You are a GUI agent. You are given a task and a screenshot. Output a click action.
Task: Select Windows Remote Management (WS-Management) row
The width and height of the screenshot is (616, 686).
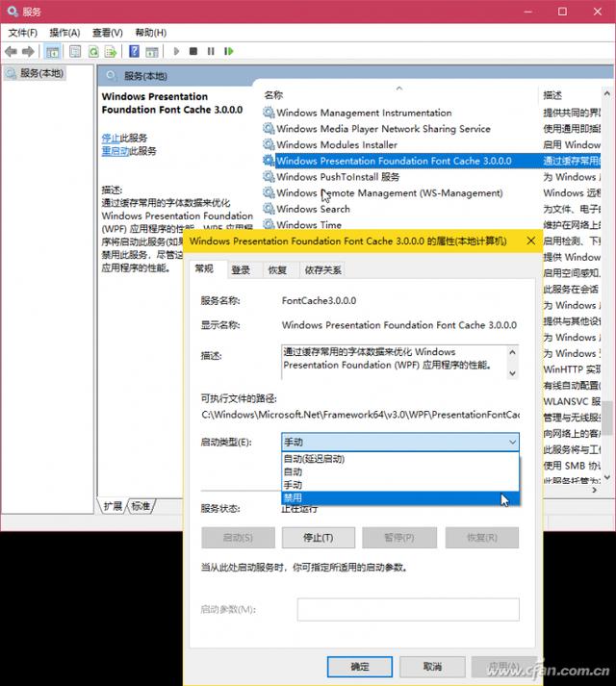(389, 193)
